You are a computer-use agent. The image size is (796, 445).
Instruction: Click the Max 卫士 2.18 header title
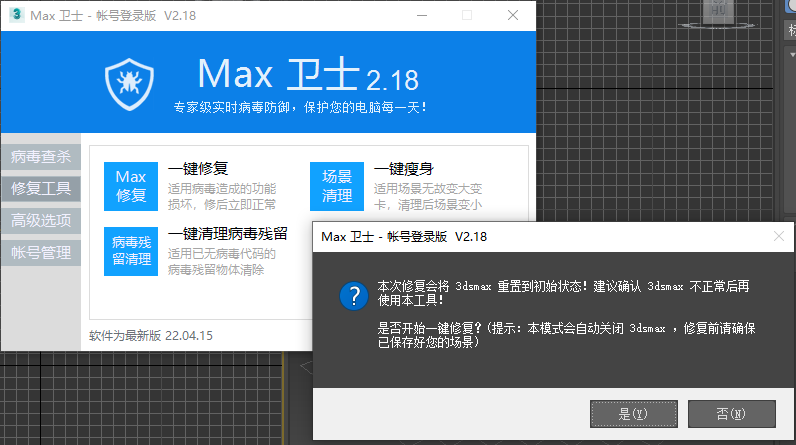(x=308, y=75)
